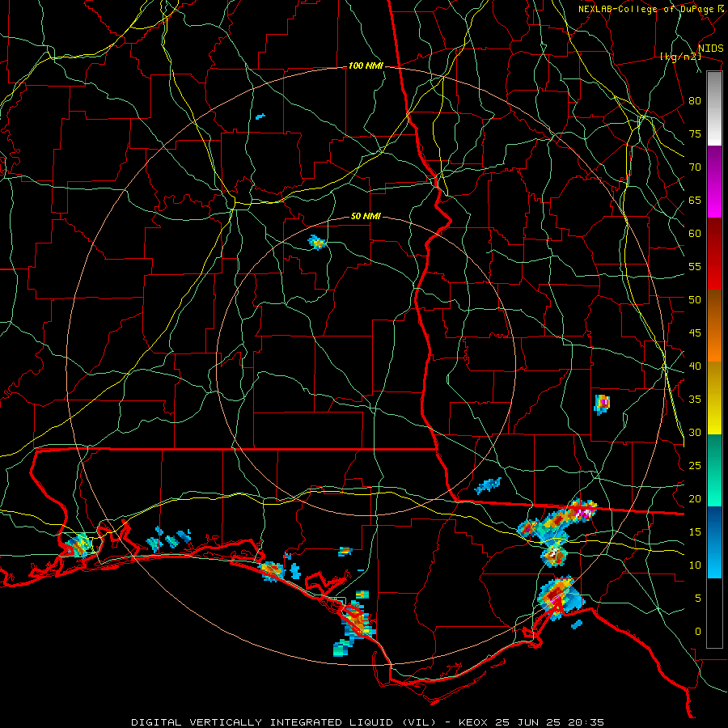Click the blue segment of the color scale
The height and width of the screenshot is (728, 728).
[714, 542]
